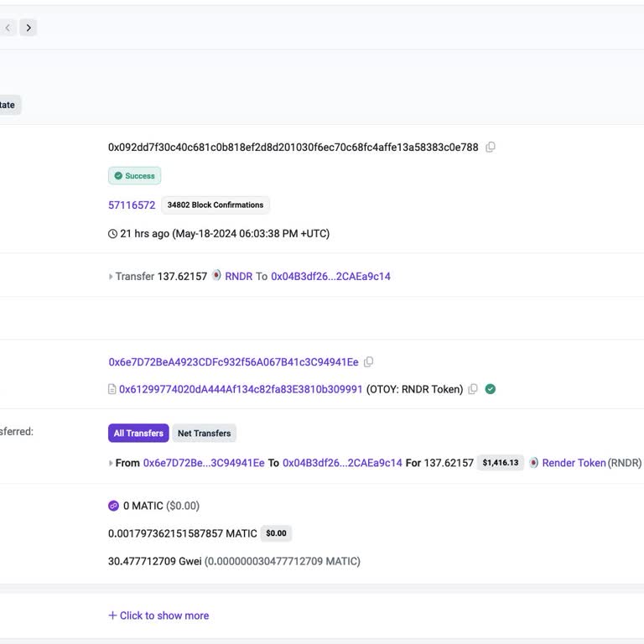Click the clock icon beside timestamp
The image size is (644, 644).
pyautogui.click(x=112, y=234)
